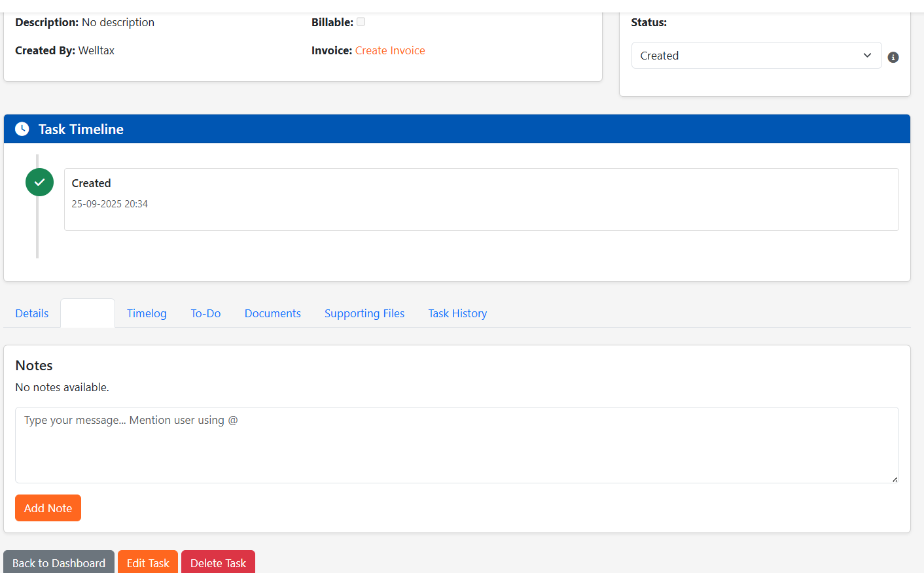Click the dropdown chevron beside Created status
The image size is (924, 573).
click(x=867, y=55)
